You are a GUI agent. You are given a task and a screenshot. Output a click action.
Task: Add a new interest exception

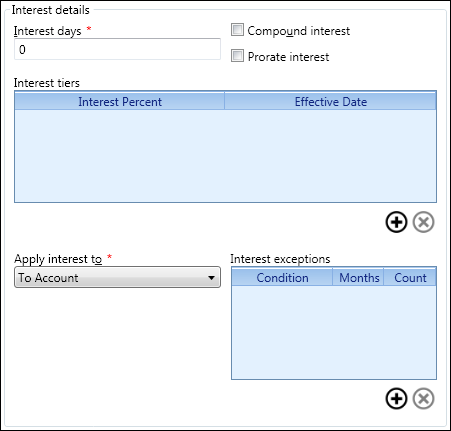(396, 398)
